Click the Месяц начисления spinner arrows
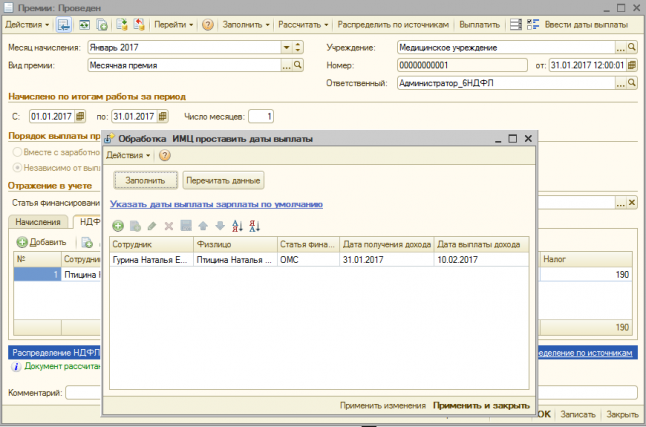646x427 pixels. [297, 47]
